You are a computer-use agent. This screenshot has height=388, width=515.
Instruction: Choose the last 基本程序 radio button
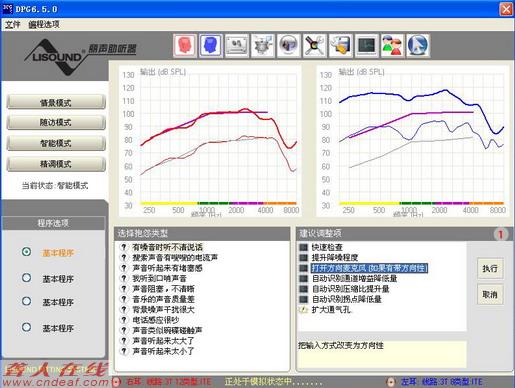(26, 327)
